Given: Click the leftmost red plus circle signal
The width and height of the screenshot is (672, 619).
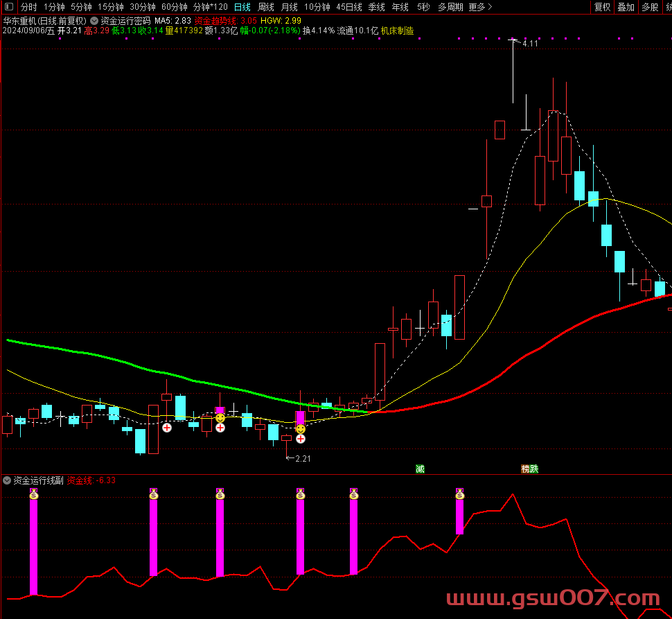Looking at the screenshot, I should [x=167, y=428].
